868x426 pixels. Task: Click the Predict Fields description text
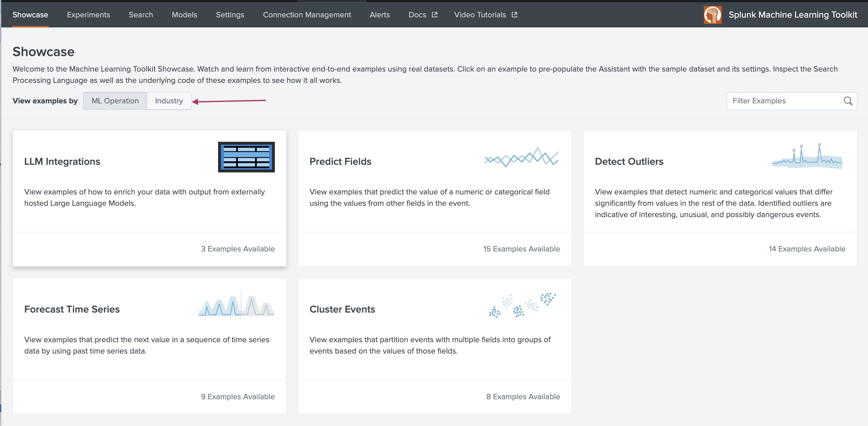[429, 197]
